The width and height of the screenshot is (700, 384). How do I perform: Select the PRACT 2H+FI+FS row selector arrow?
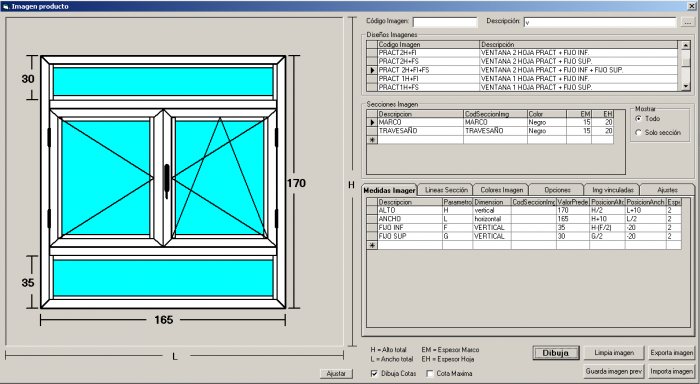pos(372,70)
